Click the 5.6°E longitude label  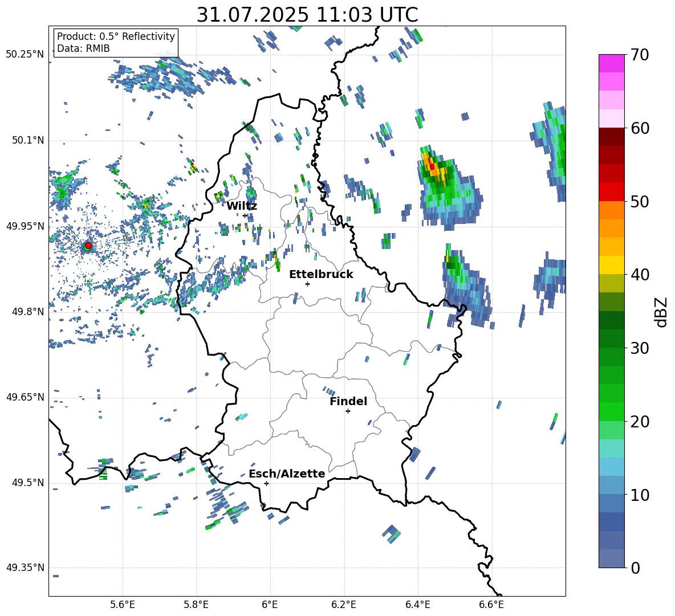coord(123,605)
